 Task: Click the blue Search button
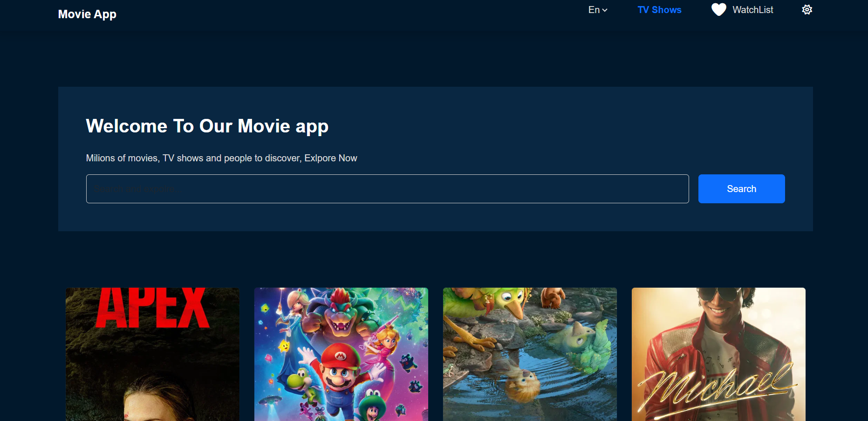741,189
